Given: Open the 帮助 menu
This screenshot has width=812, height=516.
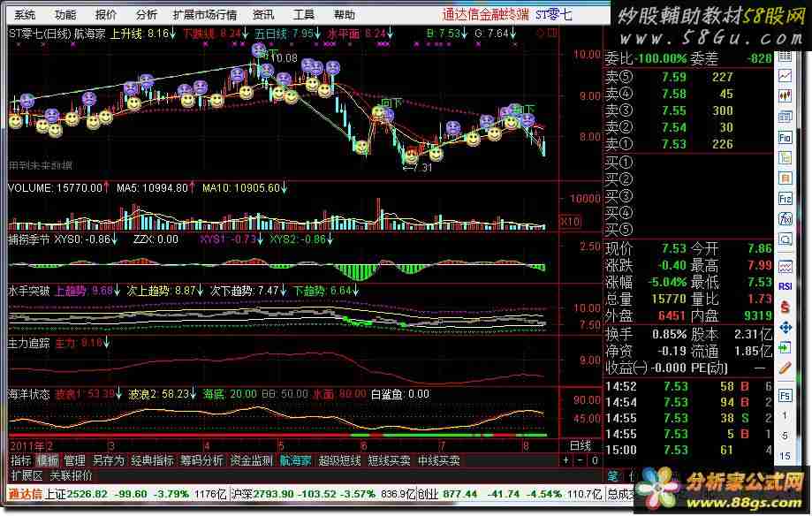Looking at the screenshot, I should pos(345,14).
